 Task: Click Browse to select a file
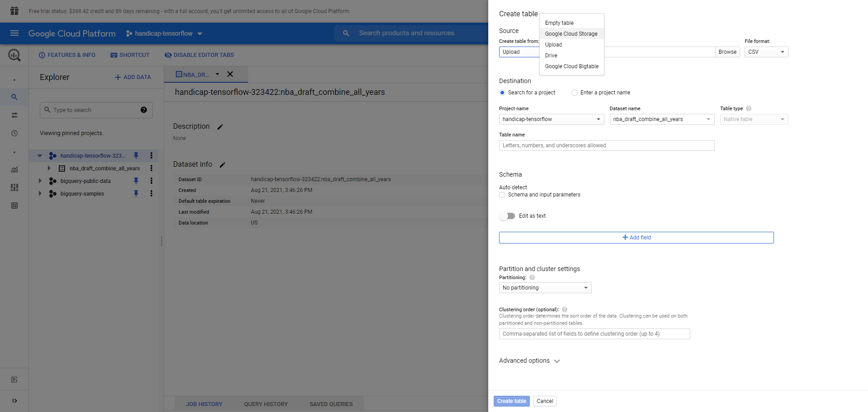tap(727, 52)
